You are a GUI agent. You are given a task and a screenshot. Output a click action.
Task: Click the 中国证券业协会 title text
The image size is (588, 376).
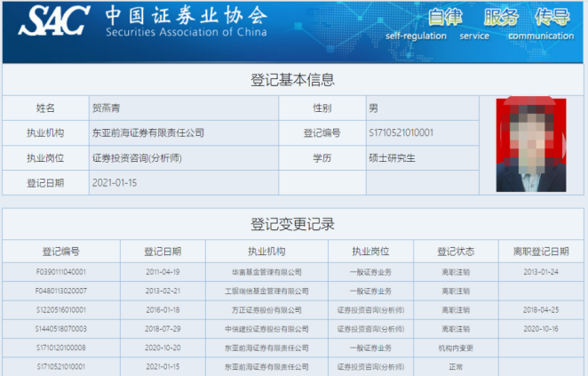185,16
